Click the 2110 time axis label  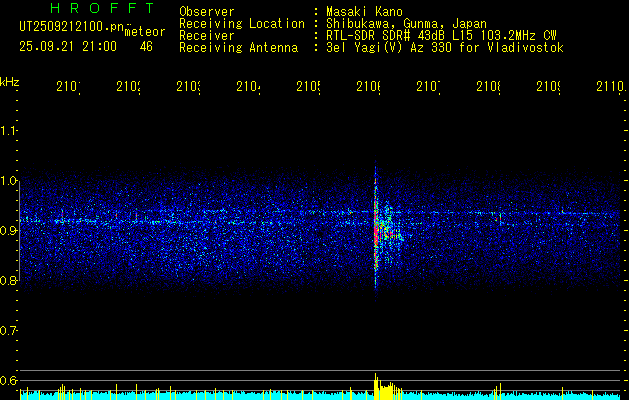coord(611,87)
